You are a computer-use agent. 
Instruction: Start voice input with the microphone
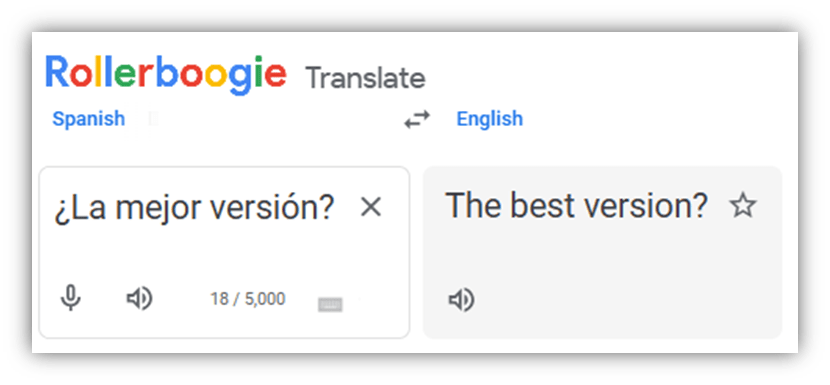(x=70, y=298)
